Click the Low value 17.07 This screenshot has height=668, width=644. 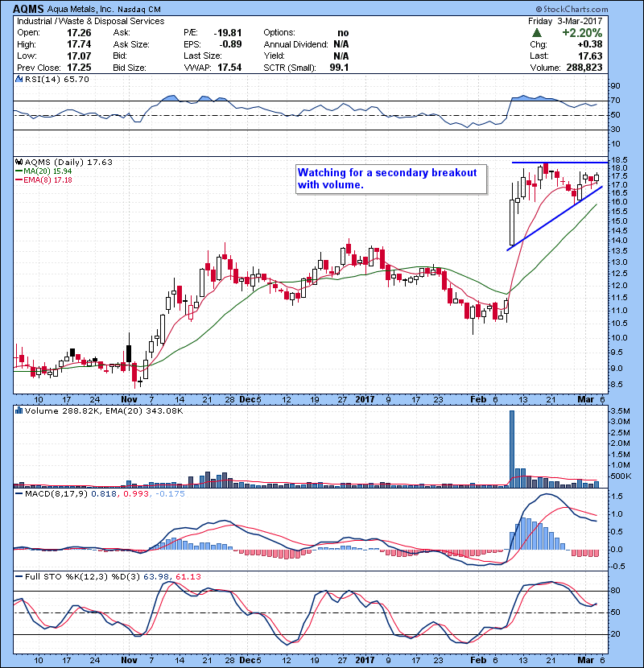(79, 56)
